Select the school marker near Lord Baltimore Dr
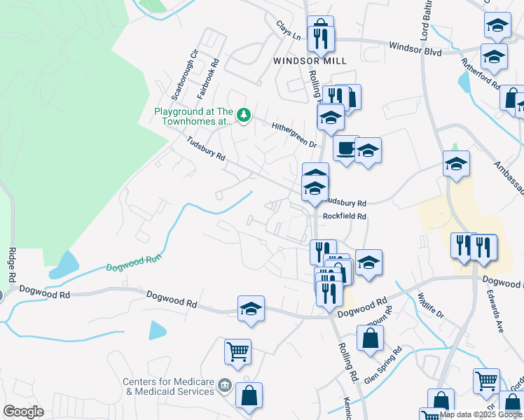The image size is (524, 420). (456, 165)
